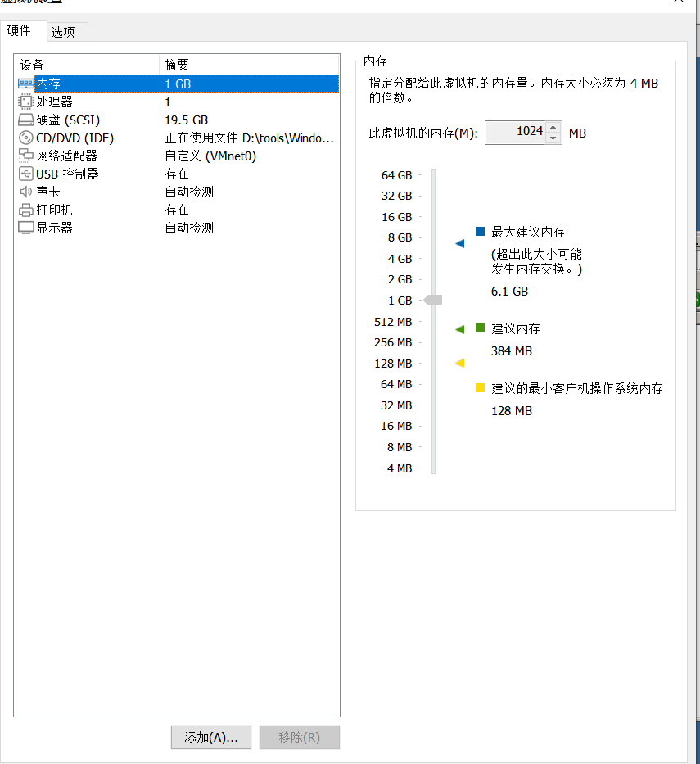The width and height of the screenshot is (700, 764).
Task: Click the memory amount input field
Action: [516, 132]
